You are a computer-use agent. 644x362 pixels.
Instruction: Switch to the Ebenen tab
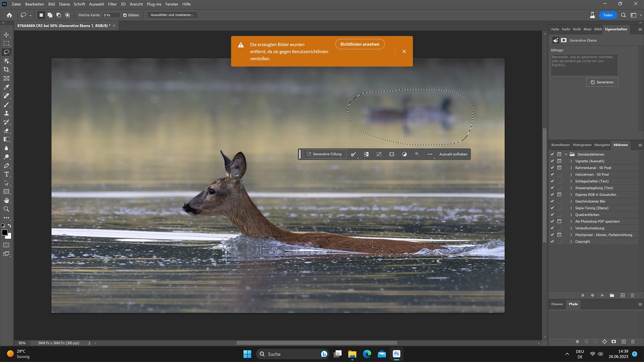click(557, 304)
